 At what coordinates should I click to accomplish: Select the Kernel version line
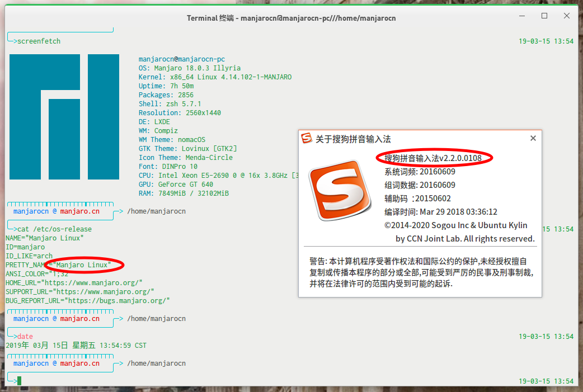tap(215, 77)
